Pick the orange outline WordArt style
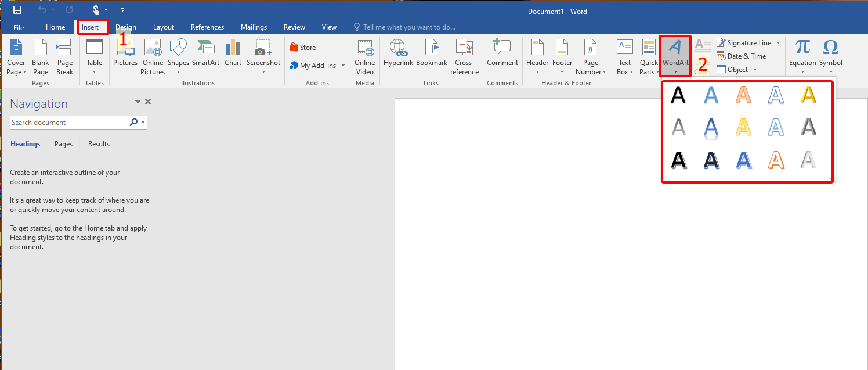 click(x=743, y=95)
